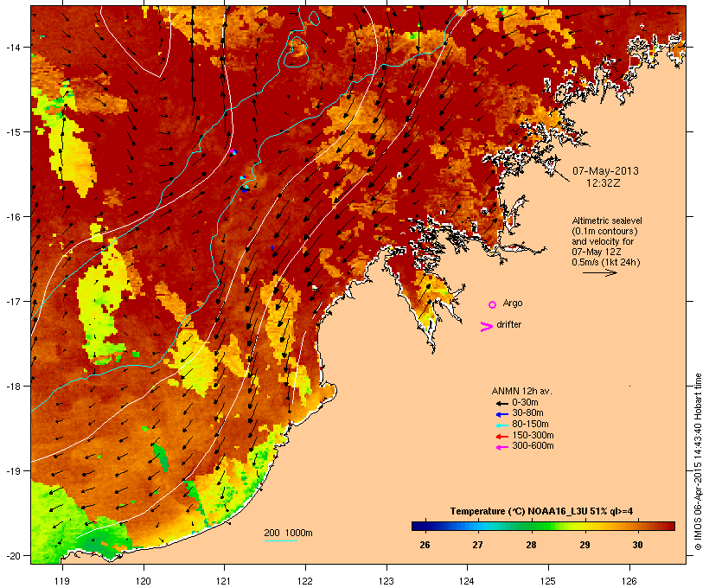
Task: Click the '0-30m' depth label
Action: click(525, 403)
